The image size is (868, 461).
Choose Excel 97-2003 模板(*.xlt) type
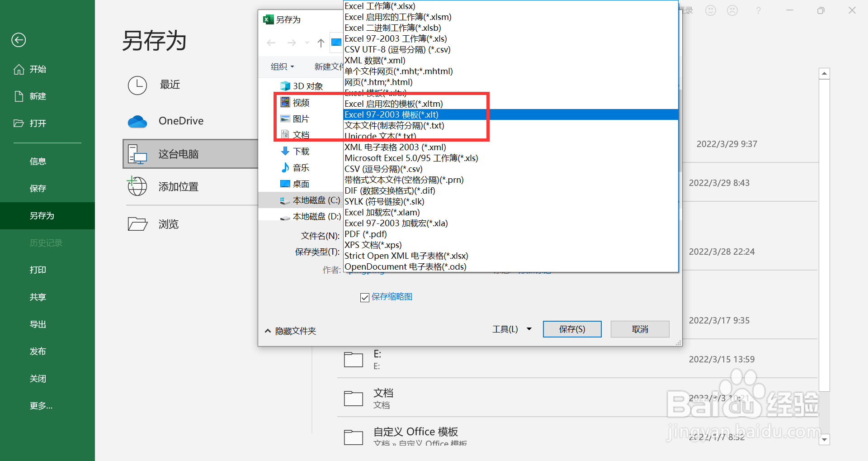click(x=511, y=114)
